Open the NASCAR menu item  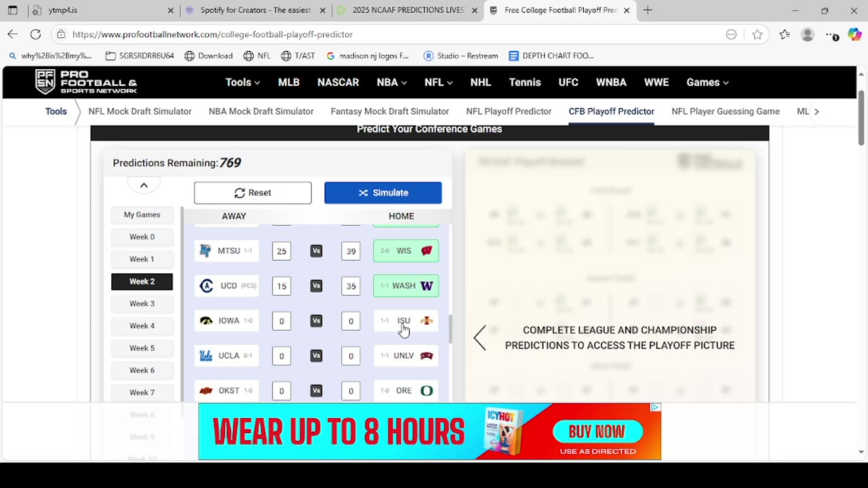pos(338,82)
